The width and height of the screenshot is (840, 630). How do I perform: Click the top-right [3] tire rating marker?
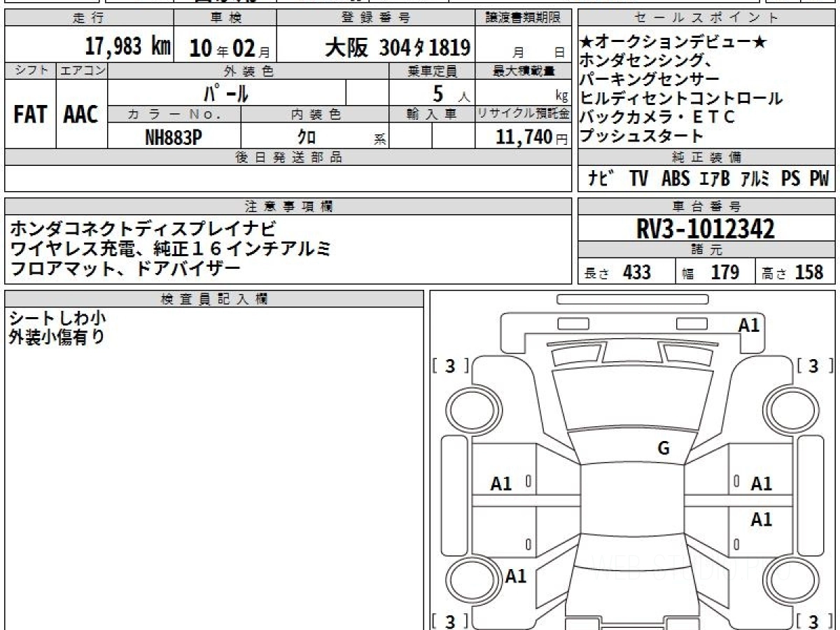coord(813,366)
